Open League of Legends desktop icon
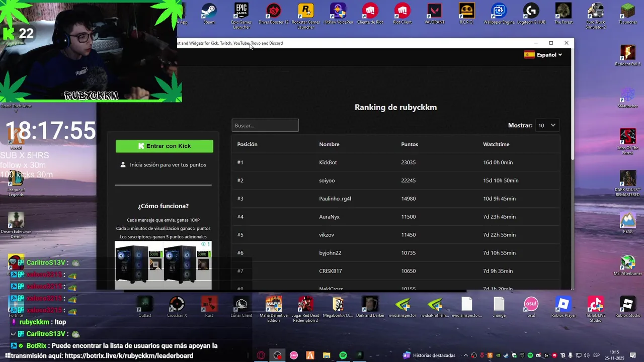Viewport: 644px width, 362px height. pyautogui.click(x=16, y=184)
